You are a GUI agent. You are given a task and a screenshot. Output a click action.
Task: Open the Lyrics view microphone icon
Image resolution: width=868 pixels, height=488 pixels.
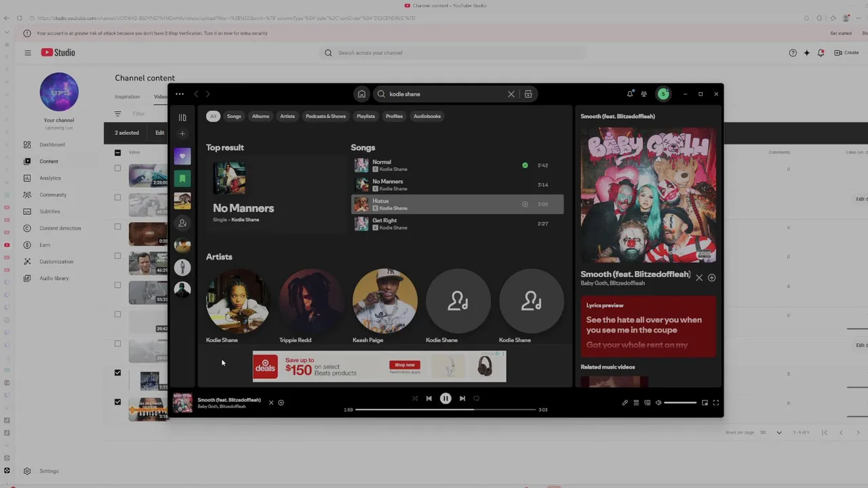pos(625,403)
